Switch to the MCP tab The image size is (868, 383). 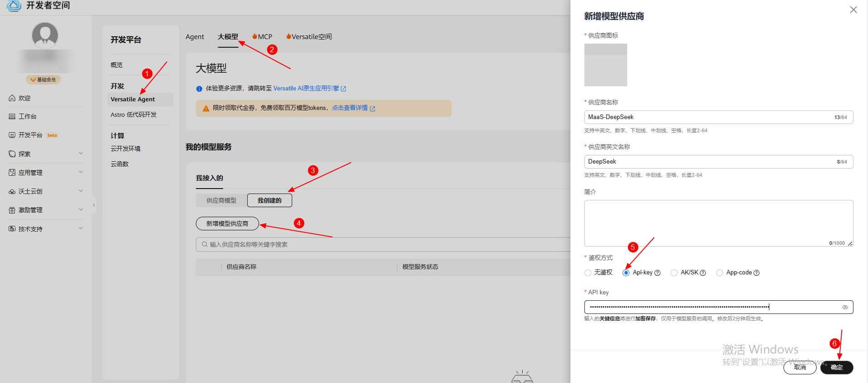click(262, 37)
